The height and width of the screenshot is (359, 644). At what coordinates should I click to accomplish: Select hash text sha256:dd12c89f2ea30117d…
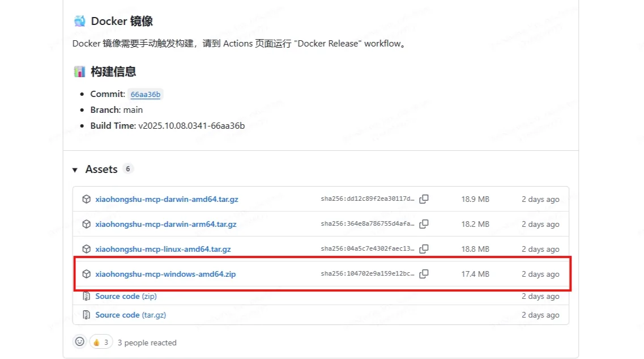tap(368, 198)
